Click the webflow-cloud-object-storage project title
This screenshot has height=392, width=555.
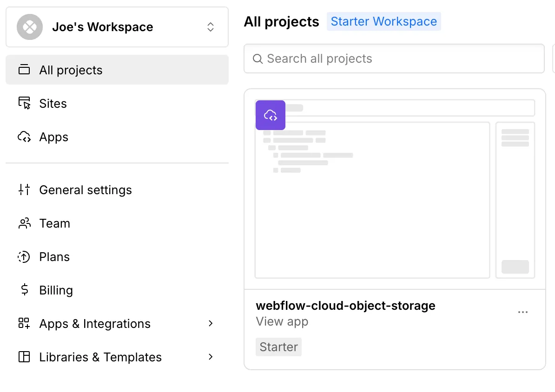click(345, 305)
